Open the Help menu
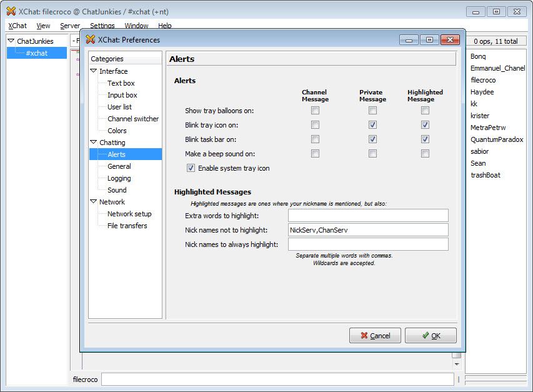533x392 pixels. 165,26
